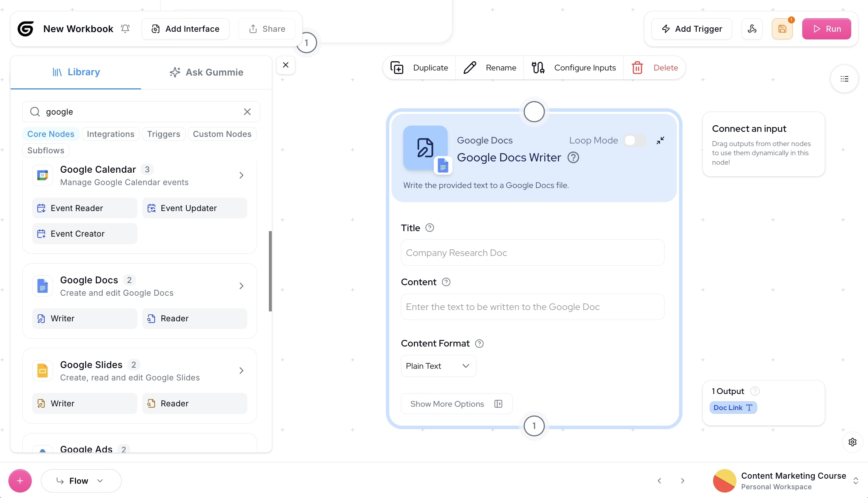Click the Google Docs Writer node icon
This screenshot has width=868, height=498.
point(426,148)
